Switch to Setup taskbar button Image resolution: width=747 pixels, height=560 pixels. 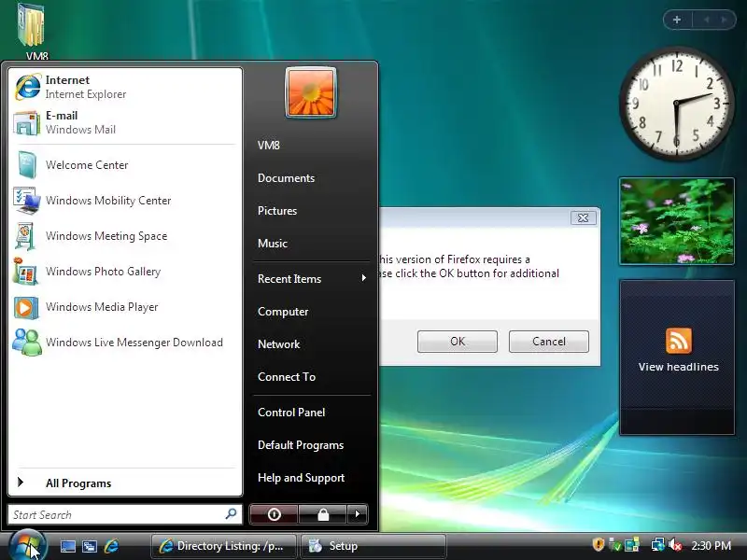373,546
